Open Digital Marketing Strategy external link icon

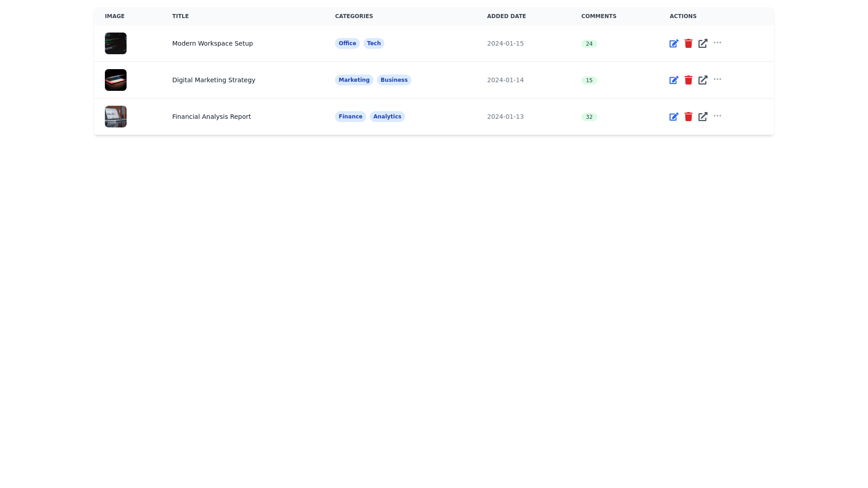pos(703,80)
